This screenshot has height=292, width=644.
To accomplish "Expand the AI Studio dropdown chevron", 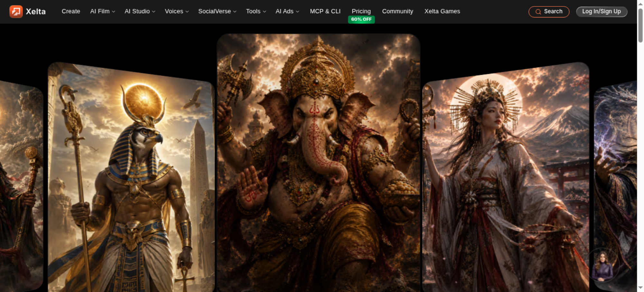I will click(154, 12).
